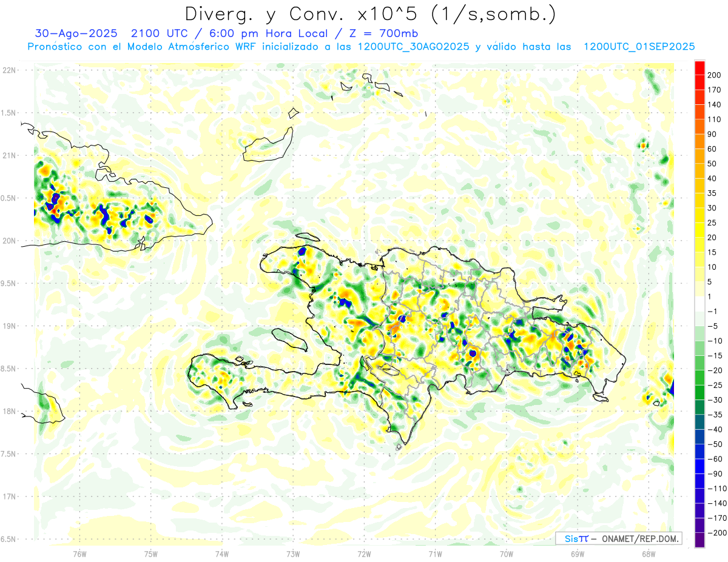Click the "70W" longitude label
Image resolution: width=728 pixels, height=562 pixels.
pos(506,554)
